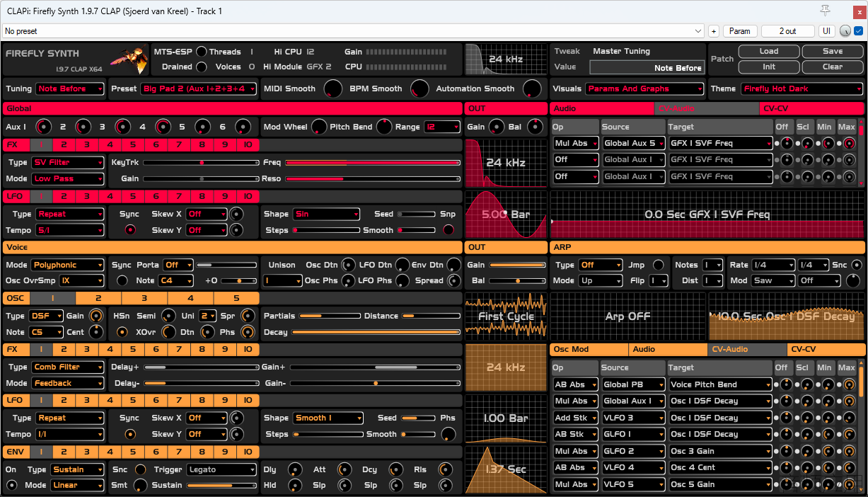
Task: Click the Clear patch button
Action: point(833,67)
